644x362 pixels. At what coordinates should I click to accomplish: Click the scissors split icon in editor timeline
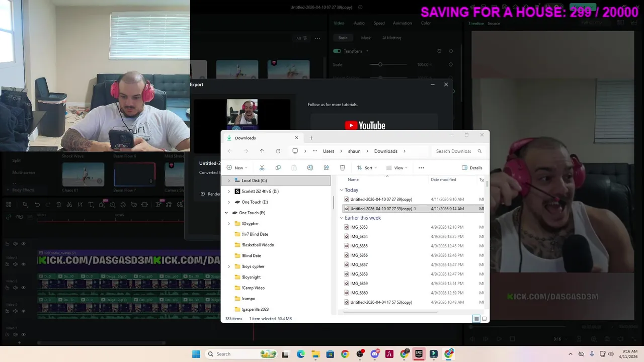point(69,205)
